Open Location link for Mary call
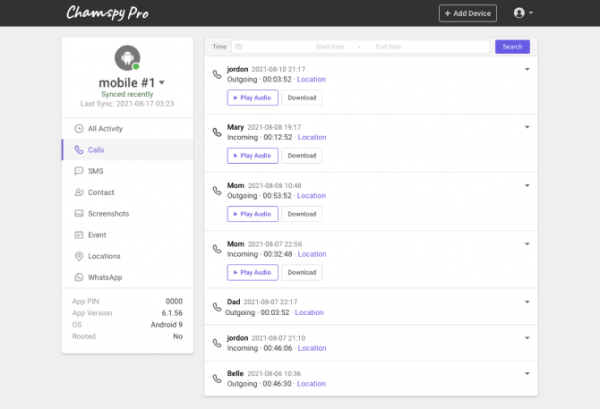600x409 pixels. [x=312, y=137]
